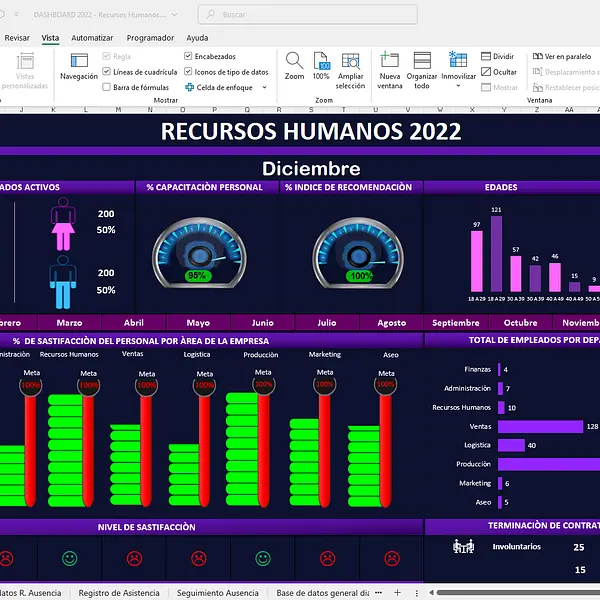Image resolution: width=600 pixels, height=600 pixels.
Task: Click red sad face under Abril
Action: (x=134, y=558)
